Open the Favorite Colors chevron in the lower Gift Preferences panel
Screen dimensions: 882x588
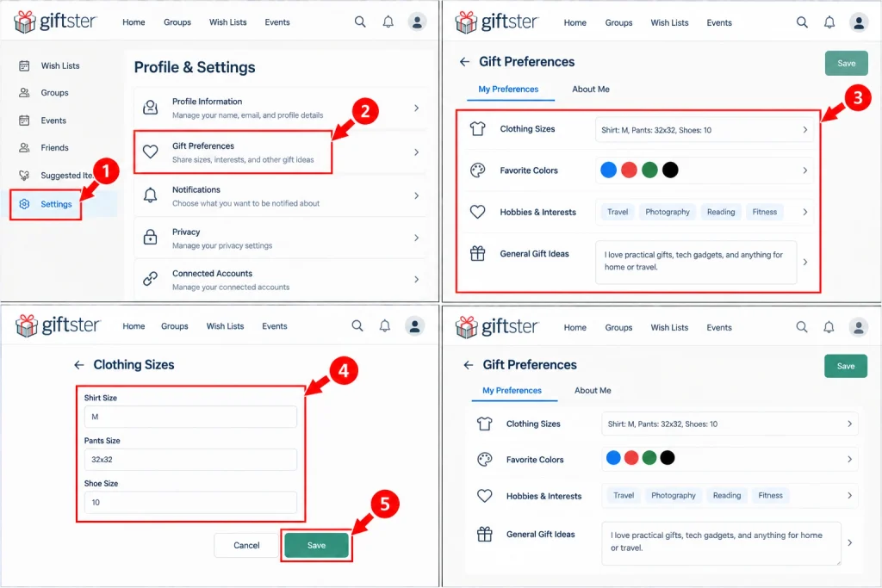[849, 459]
